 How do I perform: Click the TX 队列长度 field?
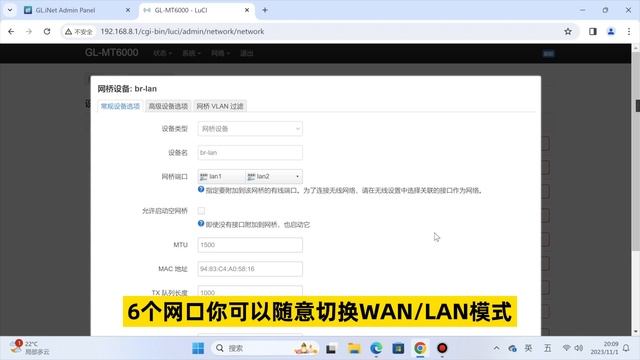[250, 292]
